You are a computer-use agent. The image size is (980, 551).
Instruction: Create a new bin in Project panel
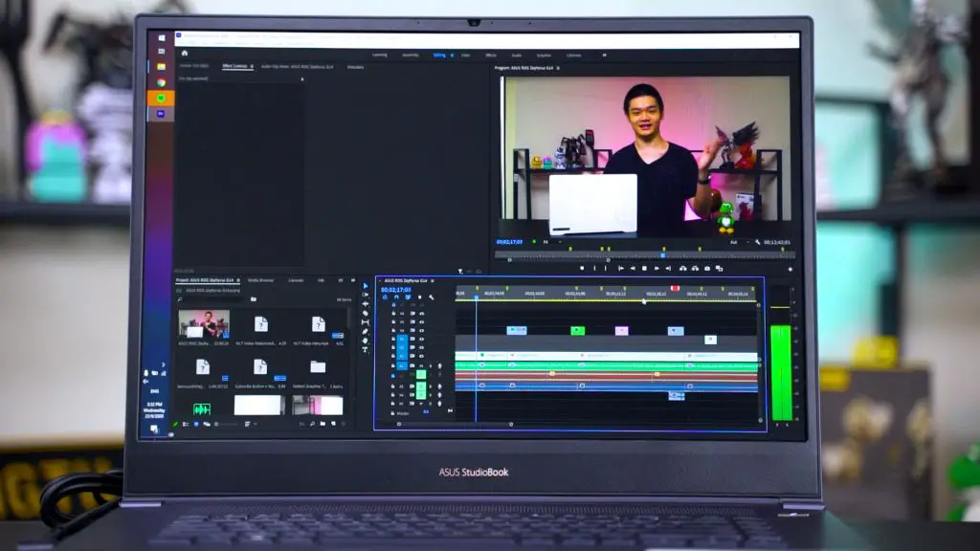323,424
